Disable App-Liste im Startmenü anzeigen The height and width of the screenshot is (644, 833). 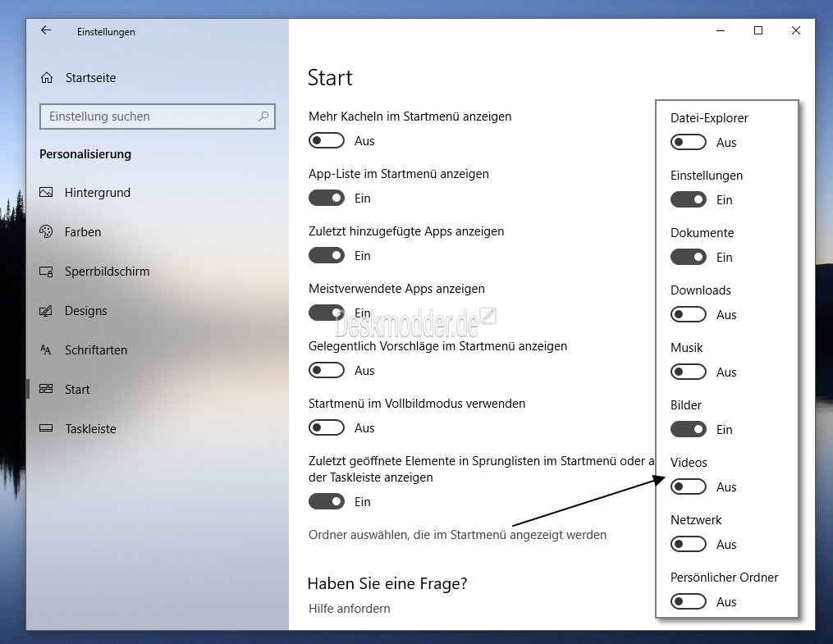coord(326,198)
